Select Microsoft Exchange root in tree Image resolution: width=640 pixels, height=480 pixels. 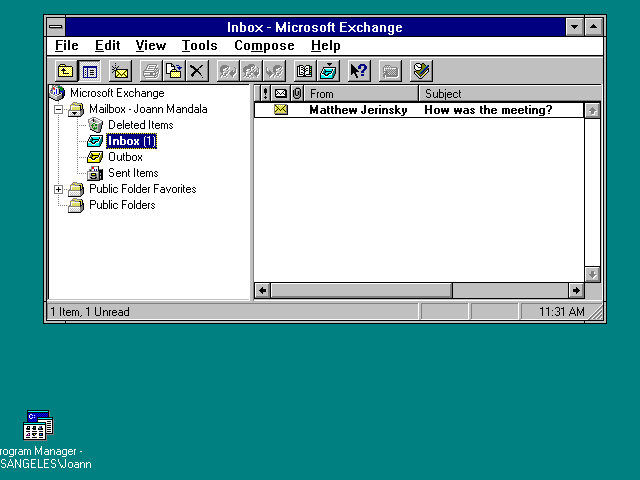point(117,93)
